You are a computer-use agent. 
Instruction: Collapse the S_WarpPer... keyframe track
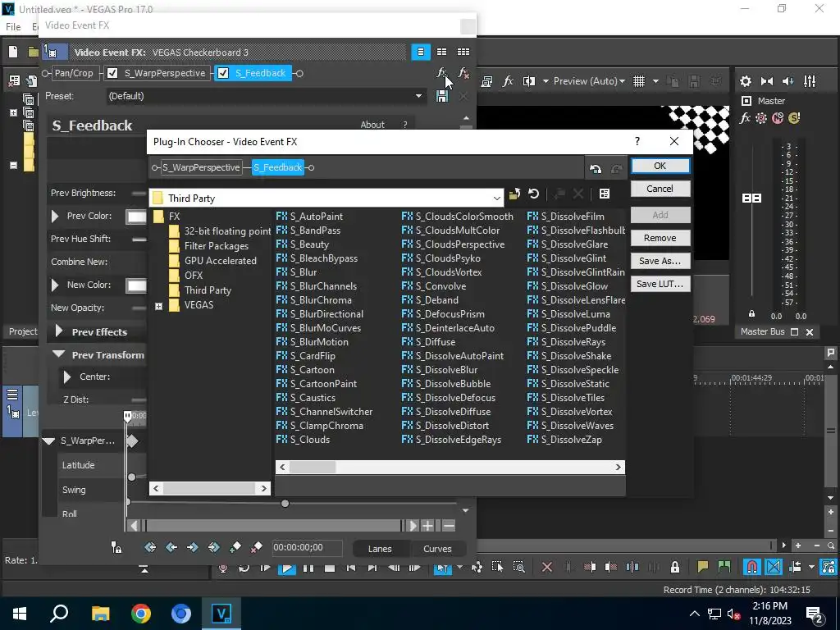(x=48, y=441)
